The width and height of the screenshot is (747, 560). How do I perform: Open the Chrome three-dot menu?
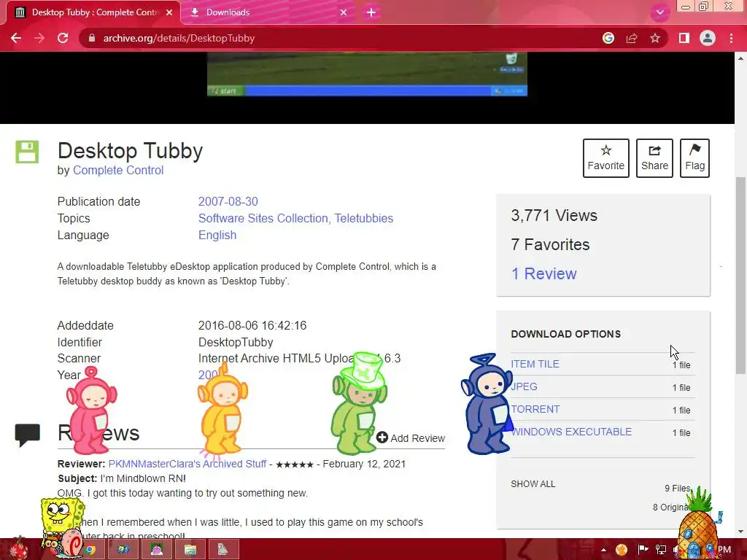point(731,38)
